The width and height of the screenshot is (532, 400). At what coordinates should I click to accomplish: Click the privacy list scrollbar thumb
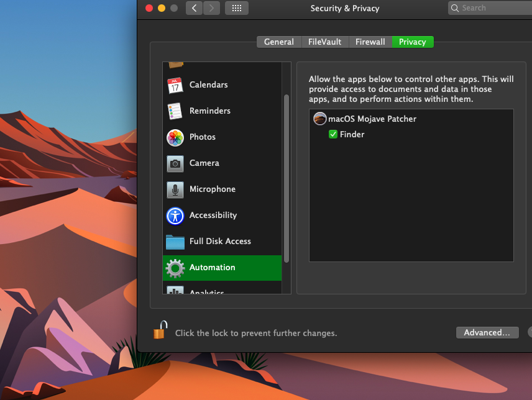287,179
